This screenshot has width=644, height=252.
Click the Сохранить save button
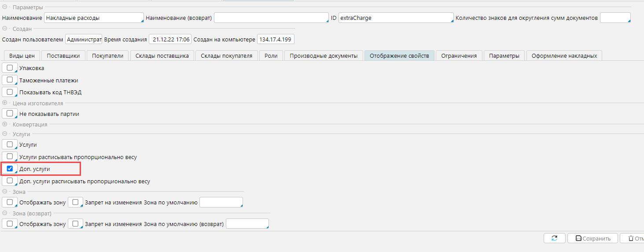(592, 238)
